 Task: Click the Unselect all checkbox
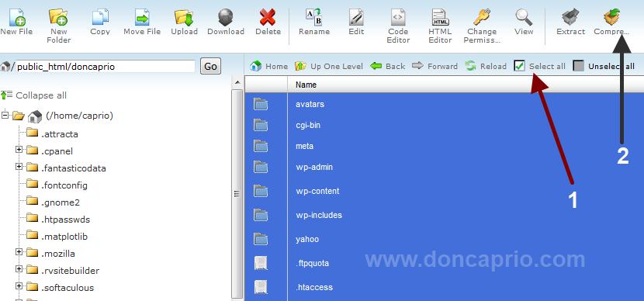point(579,66)
